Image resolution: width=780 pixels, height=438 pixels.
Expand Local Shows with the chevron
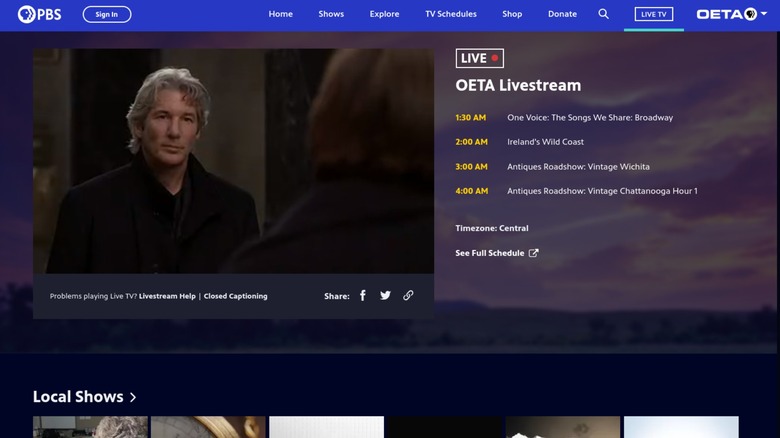click(x=133, y=397)
